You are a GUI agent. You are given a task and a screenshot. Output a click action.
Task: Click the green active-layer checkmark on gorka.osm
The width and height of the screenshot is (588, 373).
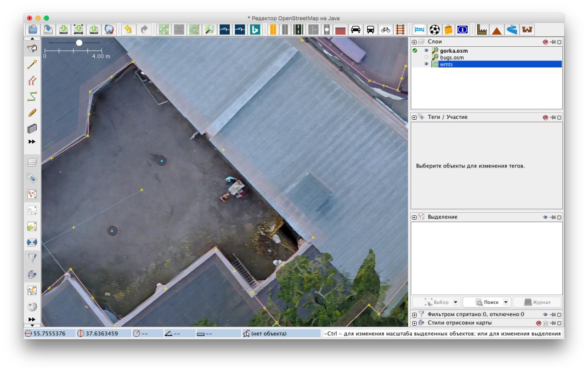(415, 51)
